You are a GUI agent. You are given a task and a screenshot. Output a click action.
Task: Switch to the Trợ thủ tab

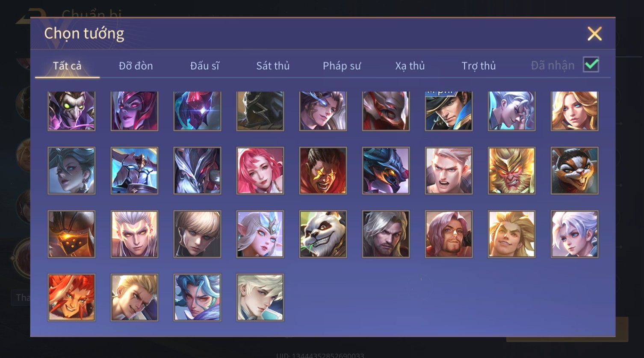[x=479, y=66]
